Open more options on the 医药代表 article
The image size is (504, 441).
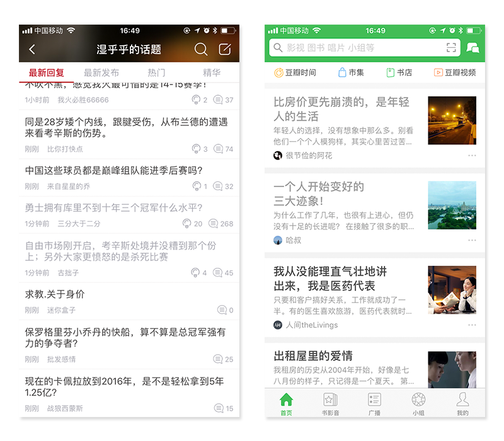[x=472, y=326]
